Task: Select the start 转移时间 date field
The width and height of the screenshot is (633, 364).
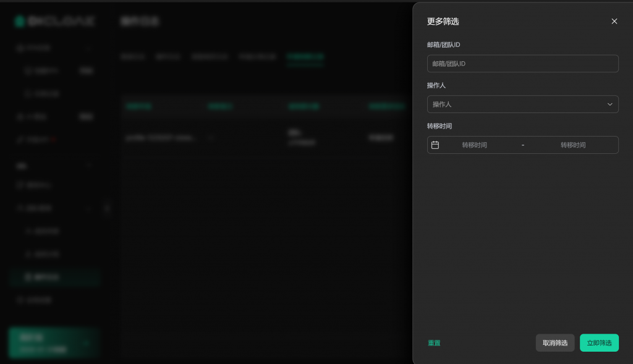Action: [474, 145]
